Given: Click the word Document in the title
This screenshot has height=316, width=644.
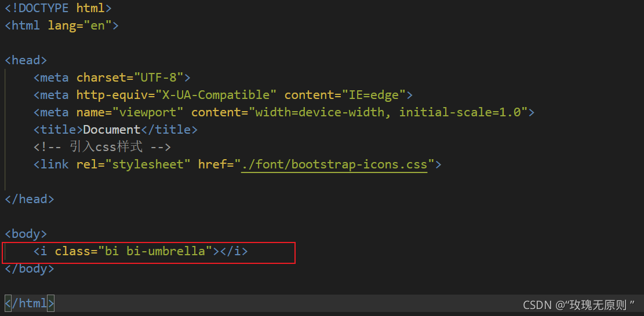Looking at the screenshot, I should click(112, 130).
